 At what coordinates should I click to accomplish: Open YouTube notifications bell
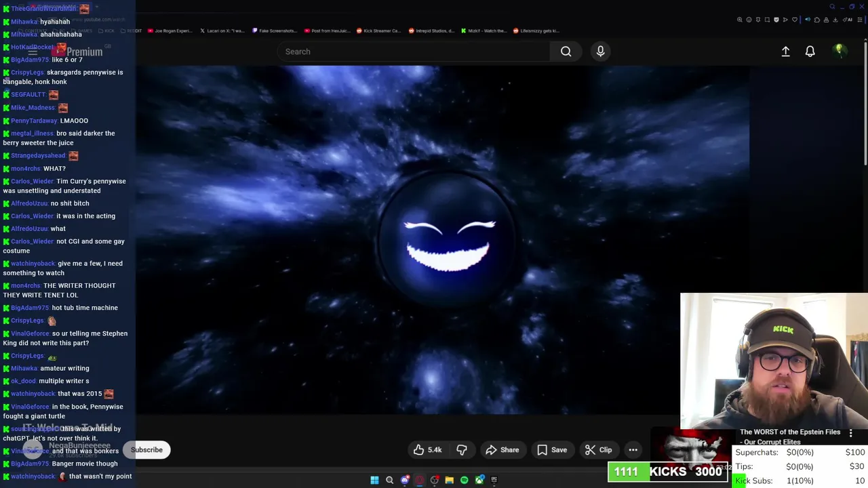(810, 52)
